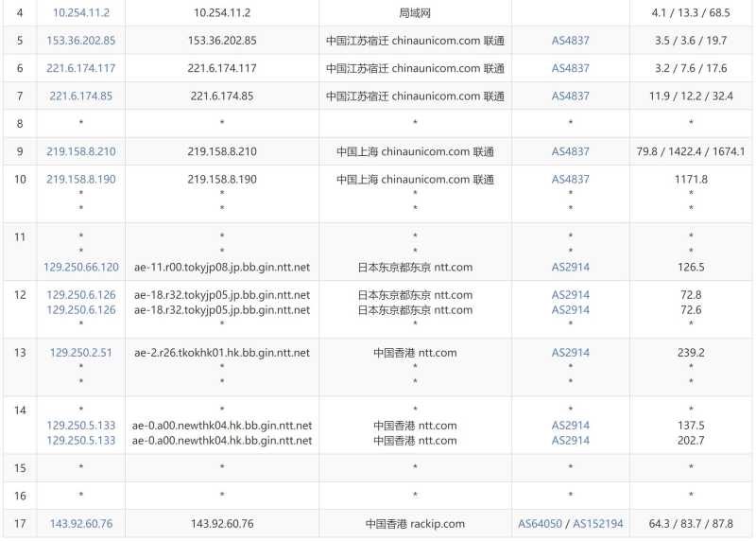Click the hop number 17 cell
Screen dimensions: 756x541
tap(20, 523)
